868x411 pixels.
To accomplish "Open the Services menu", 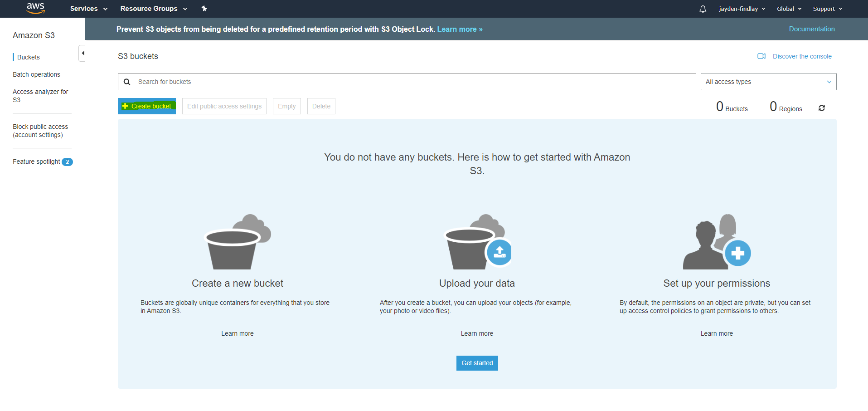I will point(88,9).
